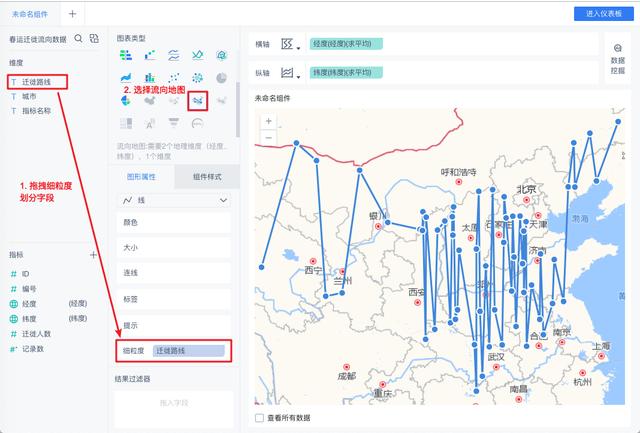Select the multi-series horizontal bar chart type
Screen dimensions: 640x433
pos(126,55)
